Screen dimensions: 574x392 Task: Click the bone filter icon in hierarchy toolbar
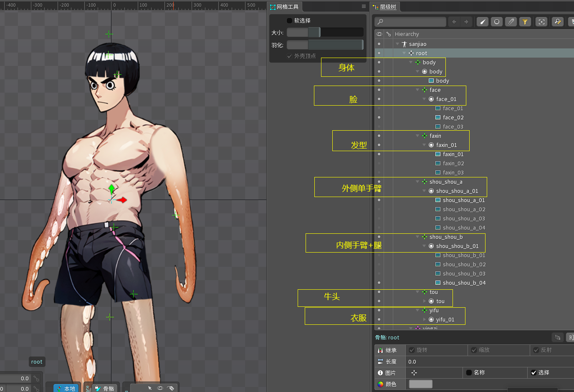click(482, 22)
